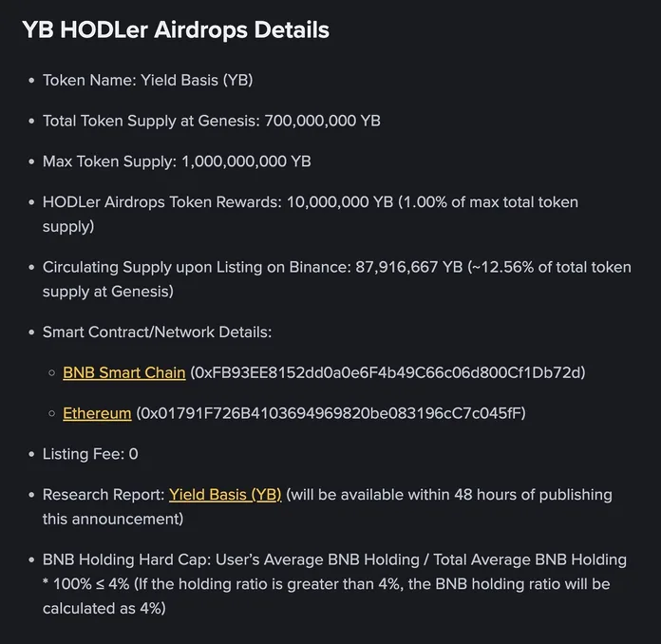Open the Ethereum contract link

(x=97, y=413)
